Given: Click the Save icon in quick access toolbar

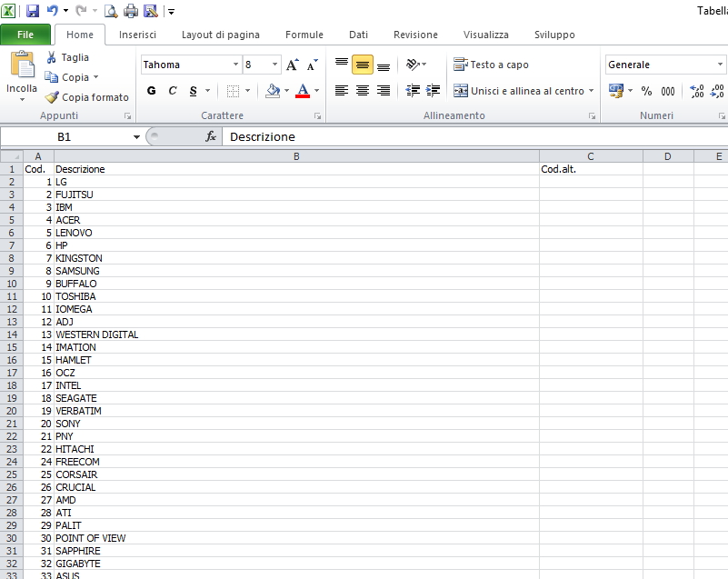Looking at the screenshot, I should click(33, 11).
